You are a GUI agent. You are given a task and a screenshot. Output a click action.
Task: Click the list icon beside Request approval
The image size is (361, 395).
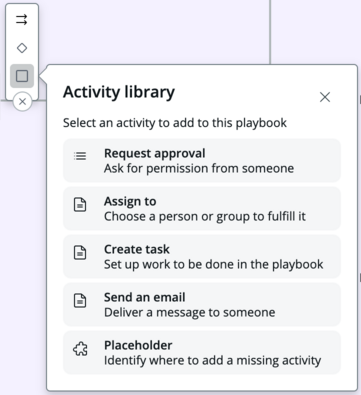pos(80,156)
